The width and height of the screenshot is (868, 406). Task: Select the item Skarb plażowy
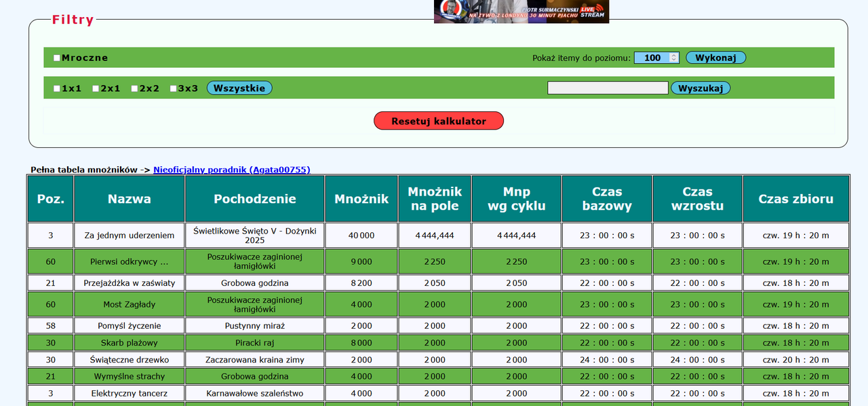tap(130, 343)
